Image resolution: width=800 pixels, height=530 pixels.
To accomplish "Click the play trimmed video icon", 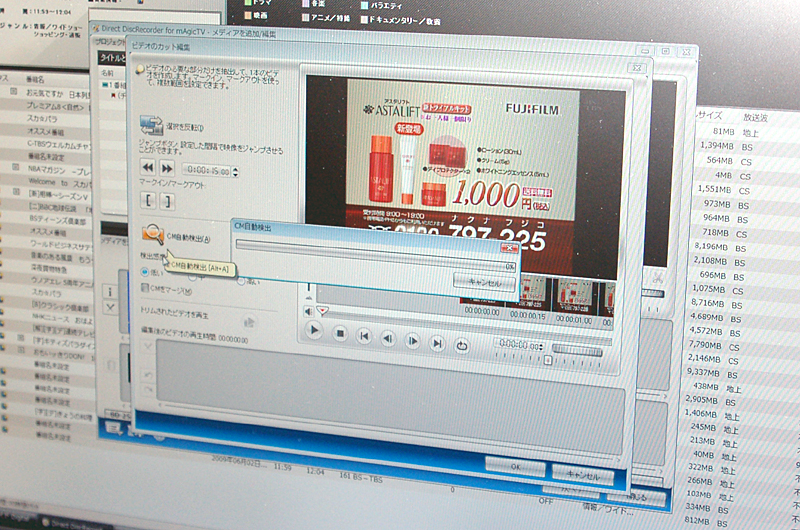I will [x=249, y=322].
